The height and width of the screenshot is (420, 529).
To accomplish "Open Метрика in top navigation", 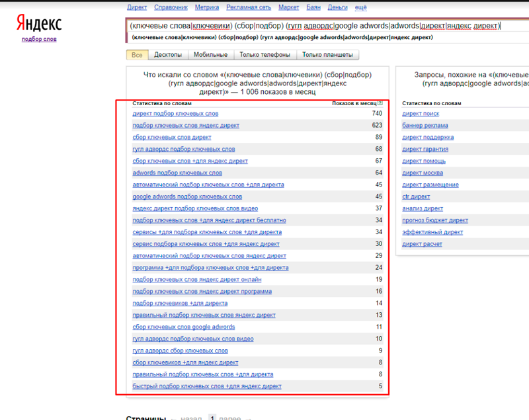I will click(x=207, y=7).
